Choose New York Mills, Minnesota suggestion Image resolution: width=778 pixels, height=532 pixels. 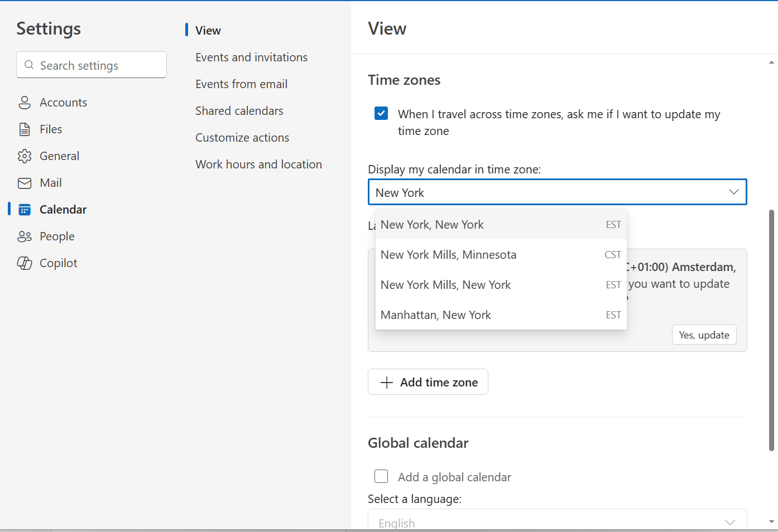coord(501,254)
